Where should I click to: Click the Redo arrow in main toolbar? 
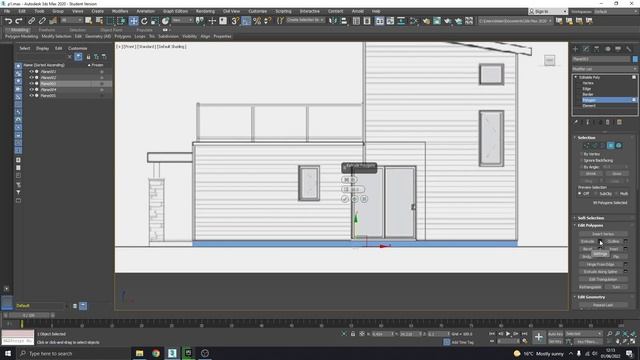(x=19, y=21)
